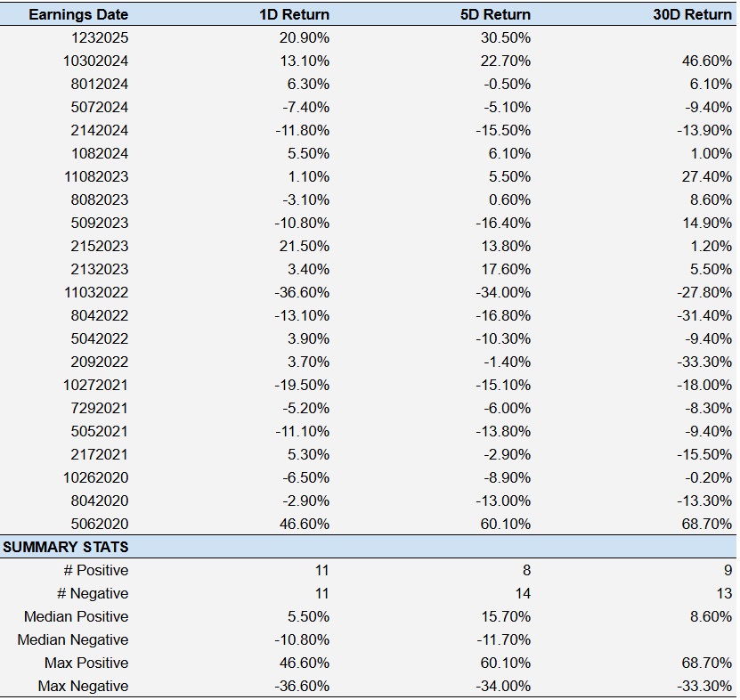This screenshot has height=700, width=740.
Task: Click the -27.80% 30D return cell
Action: (x=704, y=292)
